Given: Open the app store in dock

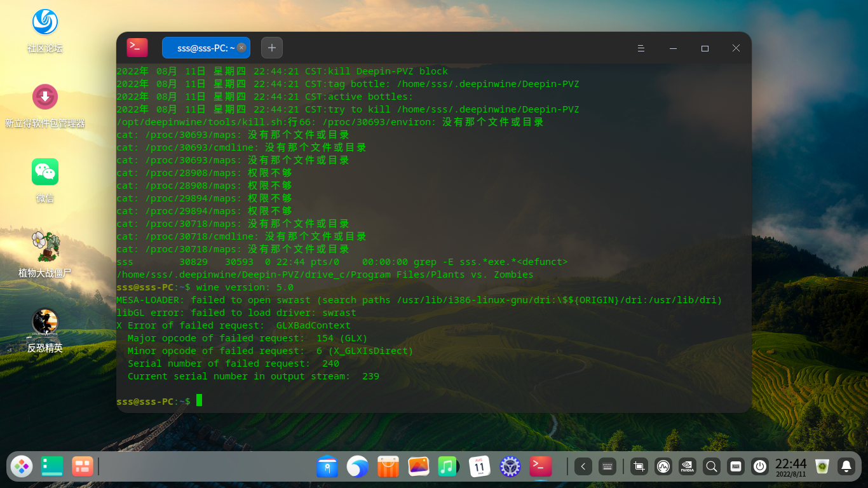Looking at the screenshot, I should [388, 467].
